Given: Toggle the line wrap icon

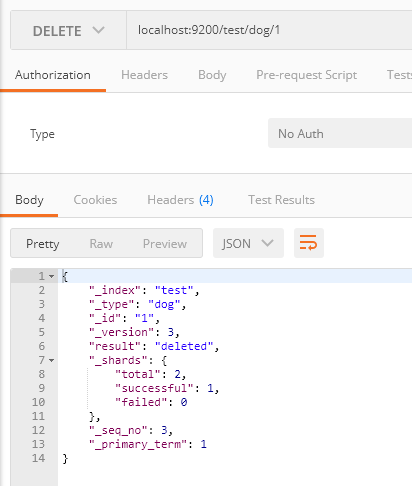Looking at the screenshot, I should [309, 243].
